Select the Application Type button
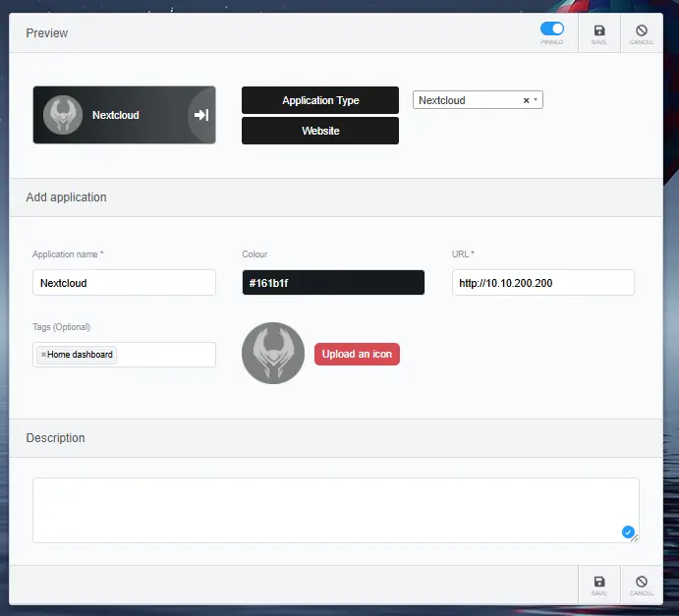The width and height of the screenshot is (679, 616). 320,100
